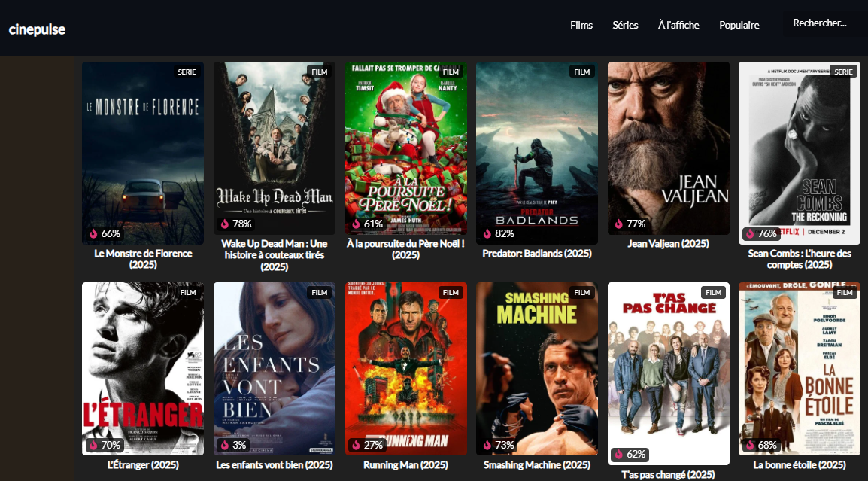
Task: Focus the Rechercher search field
Action: pyautogui.click(x=824, y=23)
